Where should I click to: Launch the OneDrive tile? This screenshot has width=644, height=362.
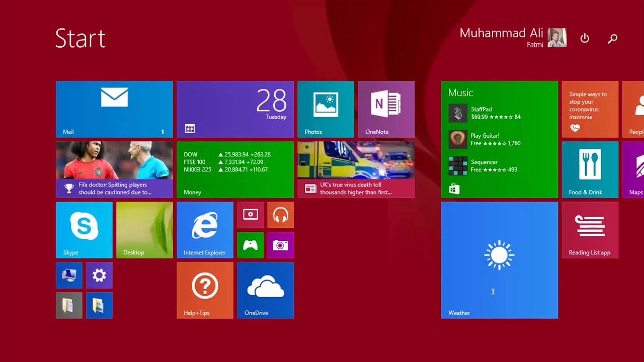[x=265, y=290]
